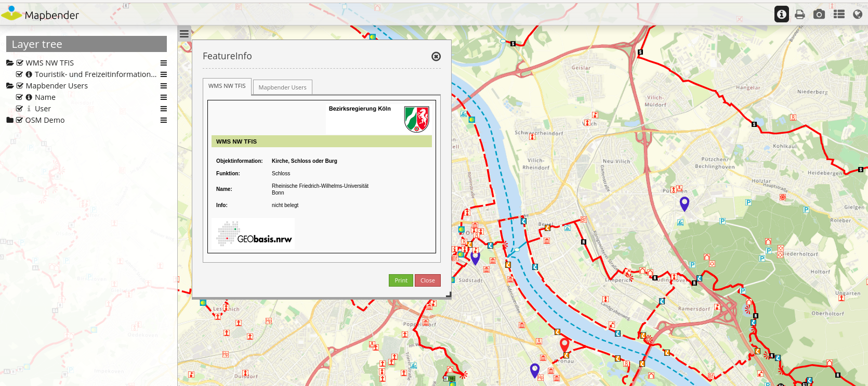Open the print dialog from the top toolbar
This screenshot has height=386, width=868.
pyautogui.click(x=800, y=14)
